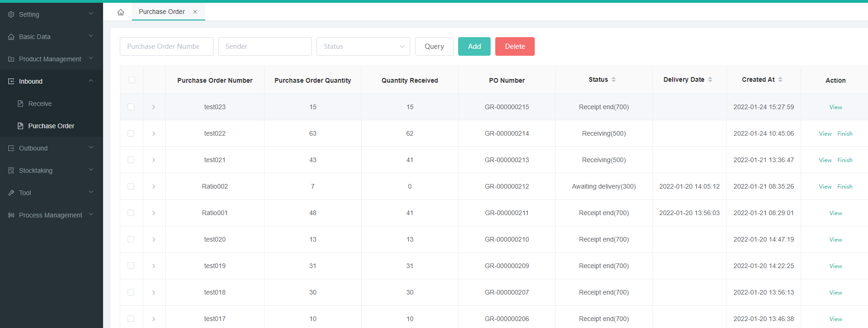Click the Setting gear icon in sidebar

tap(11, 14)
